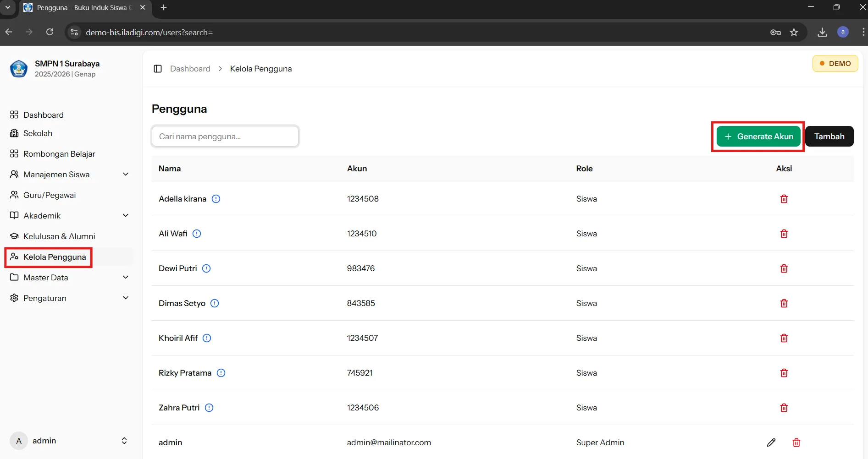Viewport: 868px width, 459px height.
Task: Open the browser three-dot menu
Action: (863, 32)
